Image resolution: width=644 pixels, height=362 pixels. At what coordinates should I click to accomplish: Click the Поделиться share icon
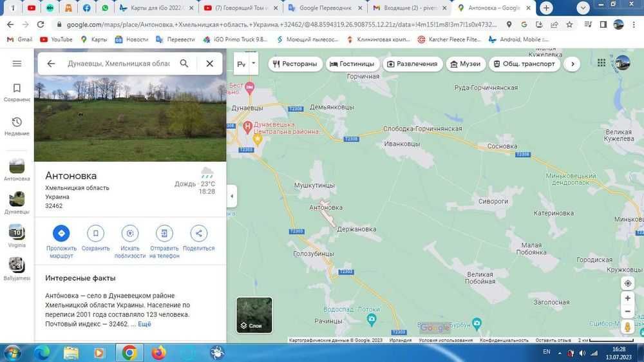(199, 233)
